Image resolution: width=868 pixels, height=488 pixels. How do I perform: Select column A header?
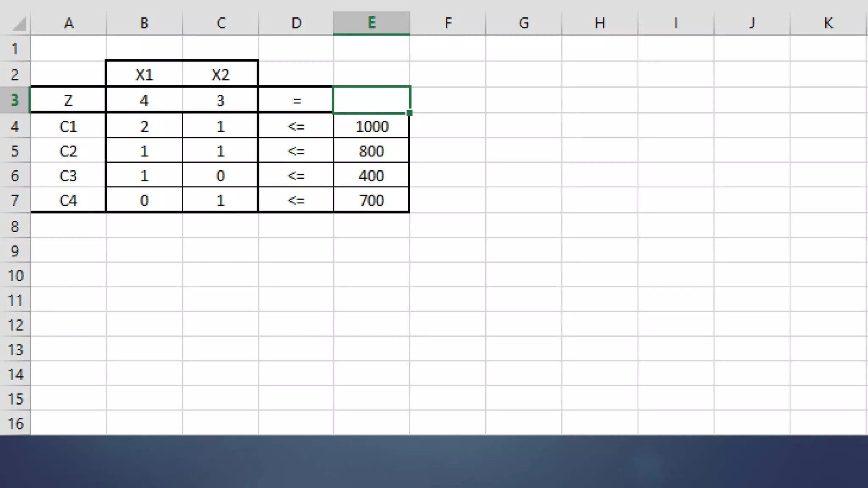[x=68, y=23]
